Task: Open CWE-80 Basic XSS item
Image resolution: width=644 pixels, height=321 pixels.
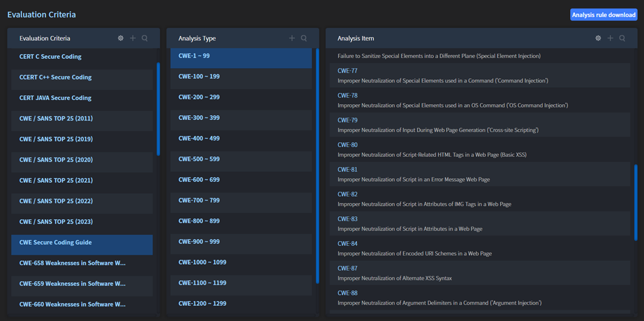Action: (480, 150)
